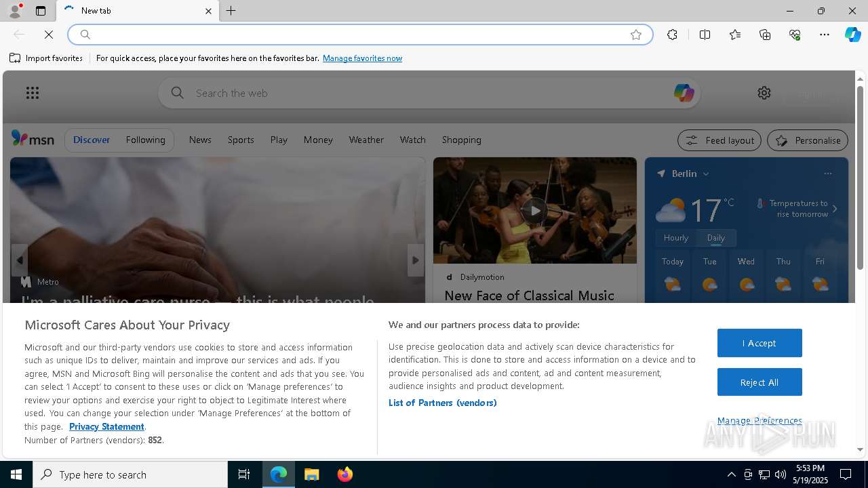The width and height of the screenshot is (868, 488).
Task: Open weather card more options
Action: click(x=827, y=174)
